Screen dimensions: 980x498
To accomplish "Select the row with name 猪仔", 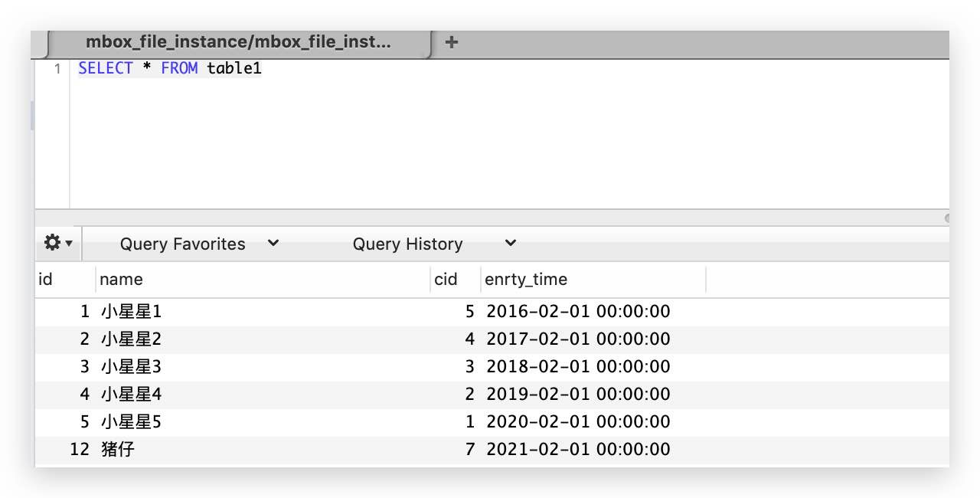I will 492,450.
